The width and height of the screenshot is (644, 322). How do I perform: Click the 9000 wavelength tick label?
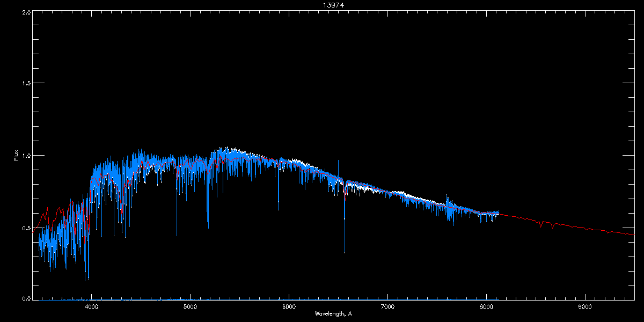(x=585, y=307)
